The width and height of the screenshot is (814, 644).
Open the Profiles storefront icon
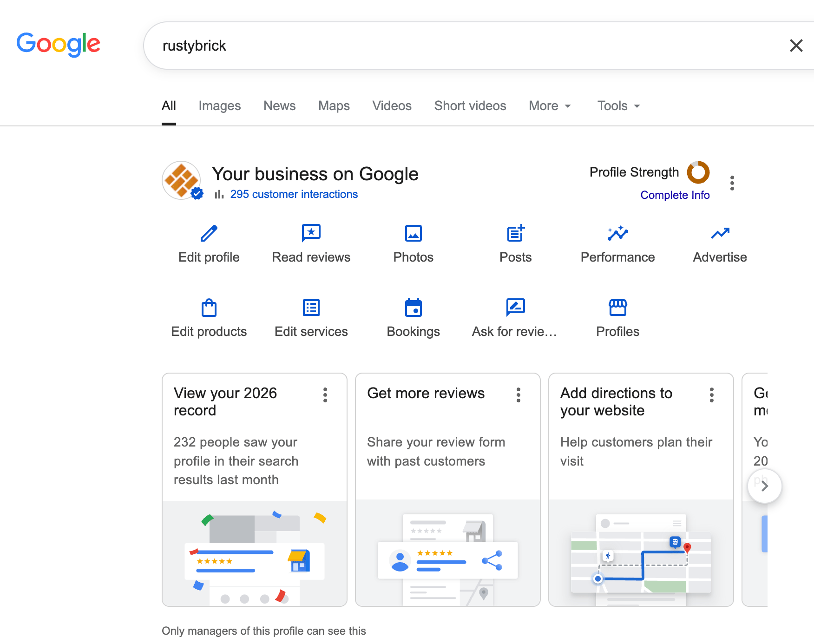click(618, 308)
